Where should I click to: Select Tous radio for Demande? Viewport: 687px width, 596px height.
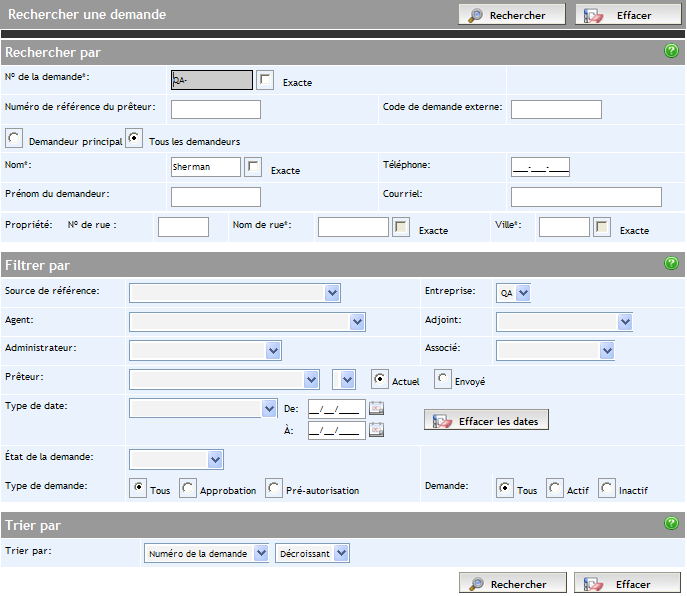504,488
